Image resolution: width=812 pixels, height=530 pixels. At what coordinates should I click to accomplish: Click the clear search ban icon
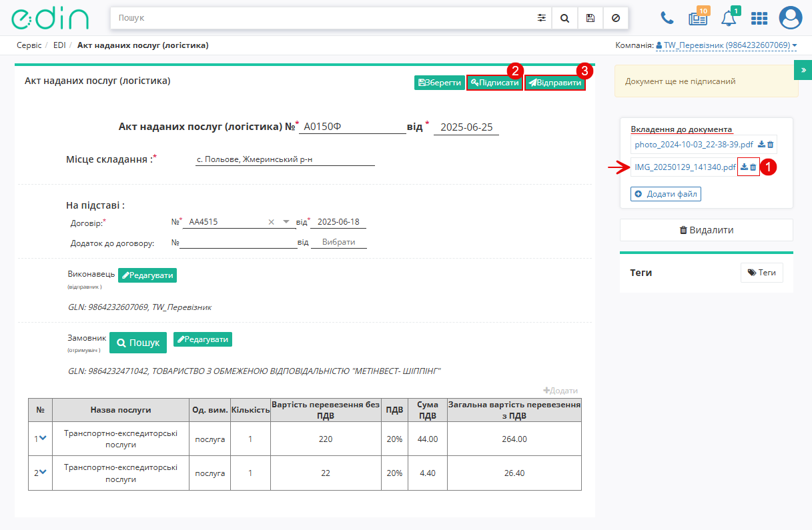point(615,18)
